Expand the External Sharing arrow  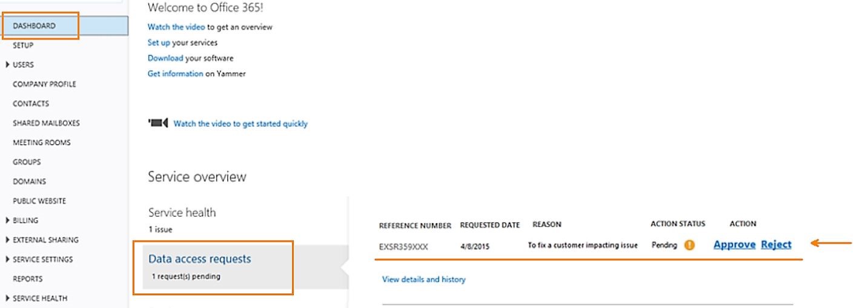click(x=7, y=240)
